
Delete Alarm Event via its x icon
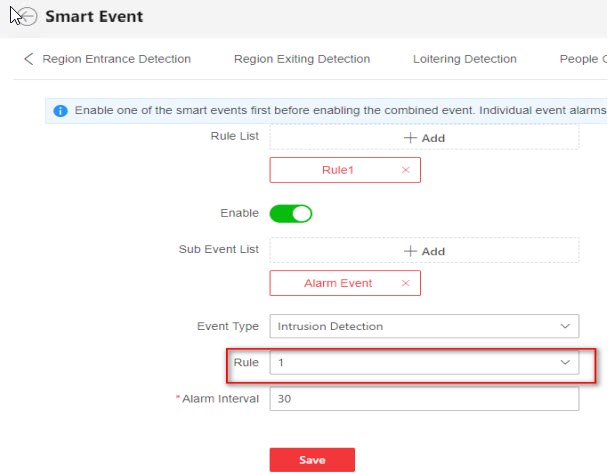[405, 284]
